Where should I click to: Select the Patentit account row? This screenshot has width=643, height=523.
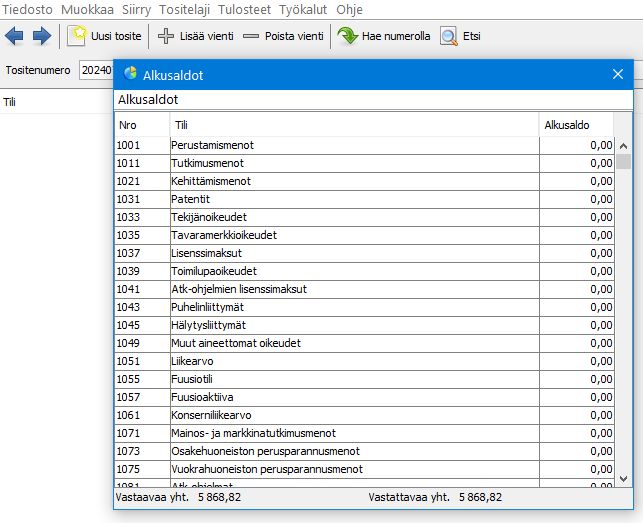coord(354,199)
